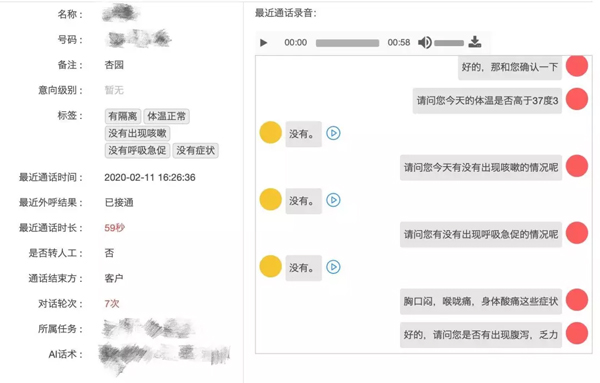This screenshot has width=600, height=383.
Task: Select the 有隔离 tag
Action: [123, 116]
